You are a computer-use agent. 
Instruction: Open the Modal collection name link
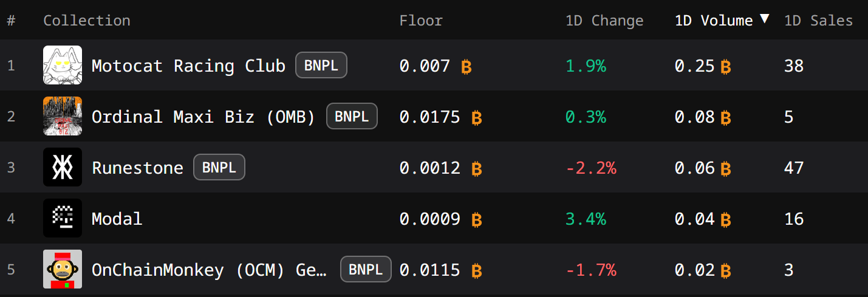click(x=117, y=219)
